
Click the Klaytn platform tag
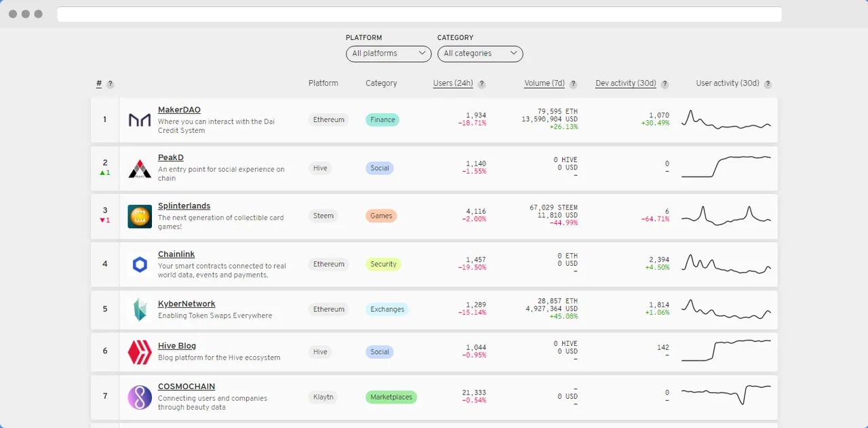323,397
